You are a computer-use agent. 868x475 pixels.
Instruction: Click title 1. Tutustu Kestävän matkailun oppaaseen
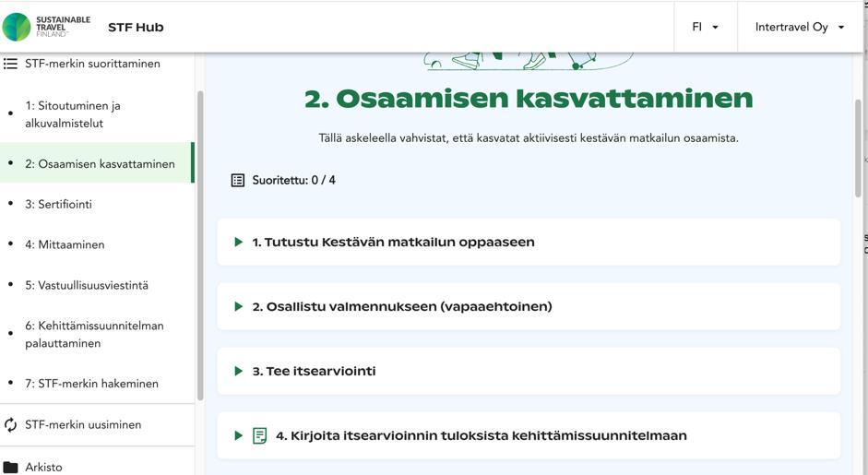[394, 242]
